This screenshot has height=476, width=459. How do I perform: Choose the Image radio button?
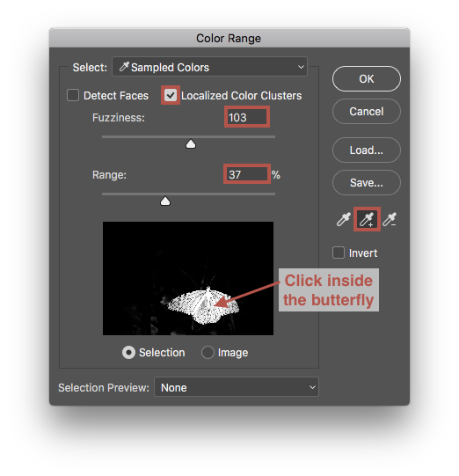coord(208,353)
